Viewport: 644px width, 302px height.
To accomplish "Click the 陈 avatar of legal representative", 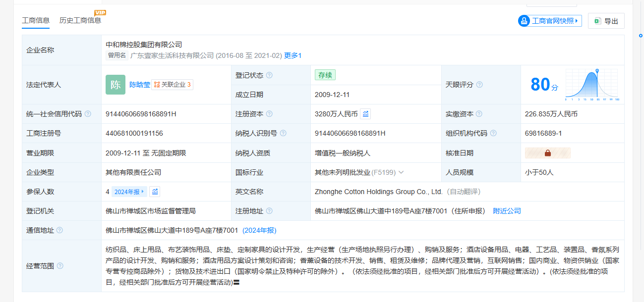I will (x=116, y=85).
